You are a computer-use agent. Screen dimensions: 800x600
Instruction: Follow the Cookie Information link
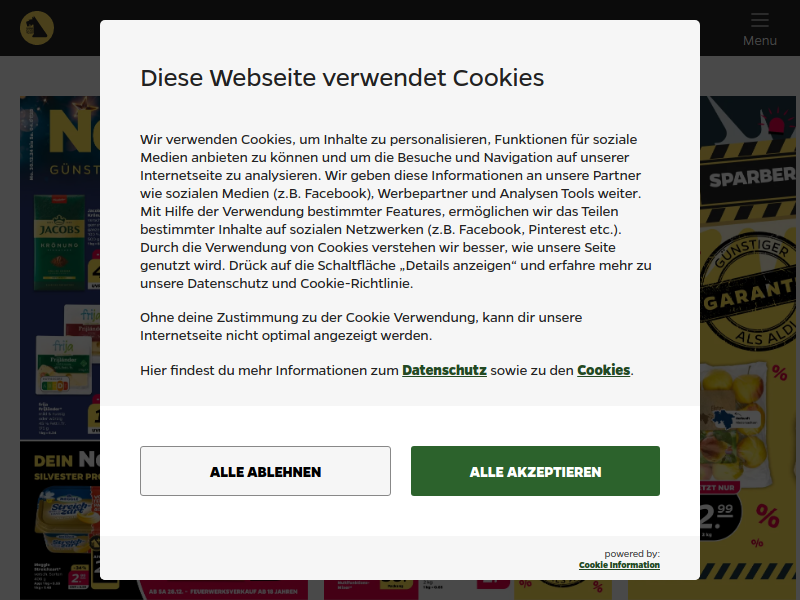coord(619,565)
